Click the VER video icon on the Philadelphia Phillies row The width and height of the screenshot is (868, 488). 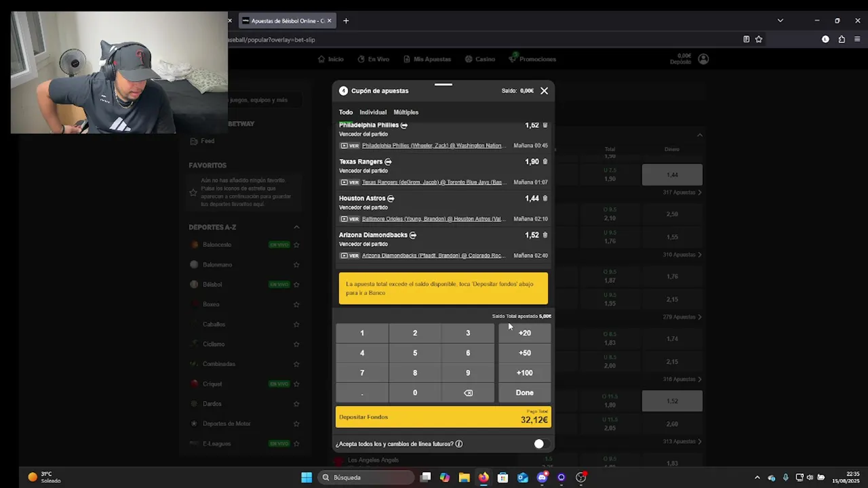[x=349, y=146]
